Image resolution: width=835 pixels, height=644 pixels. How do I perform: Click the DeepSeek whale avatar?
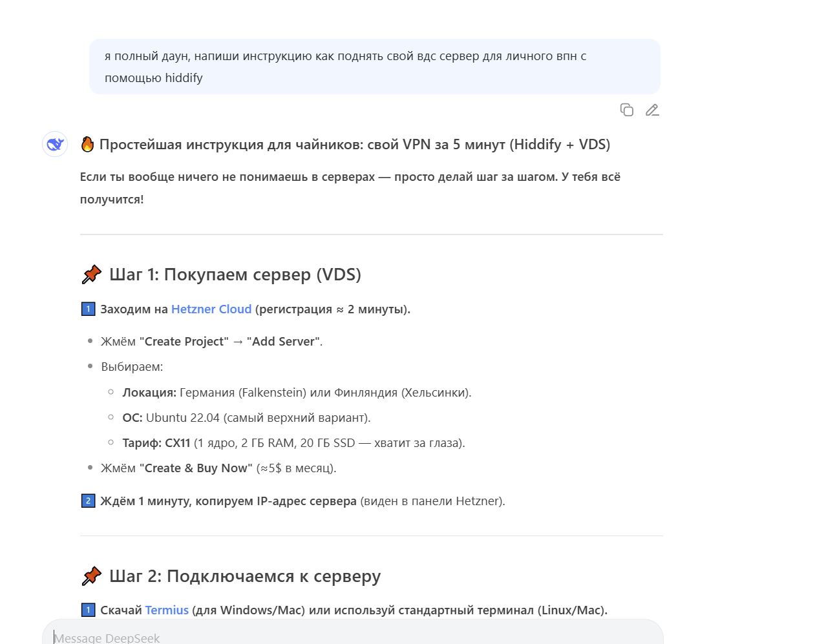coord(55,144)
